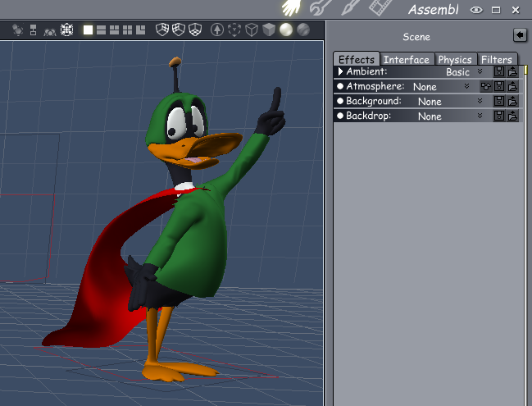Open the Background dropdown arrow

[x=480, y=101]
